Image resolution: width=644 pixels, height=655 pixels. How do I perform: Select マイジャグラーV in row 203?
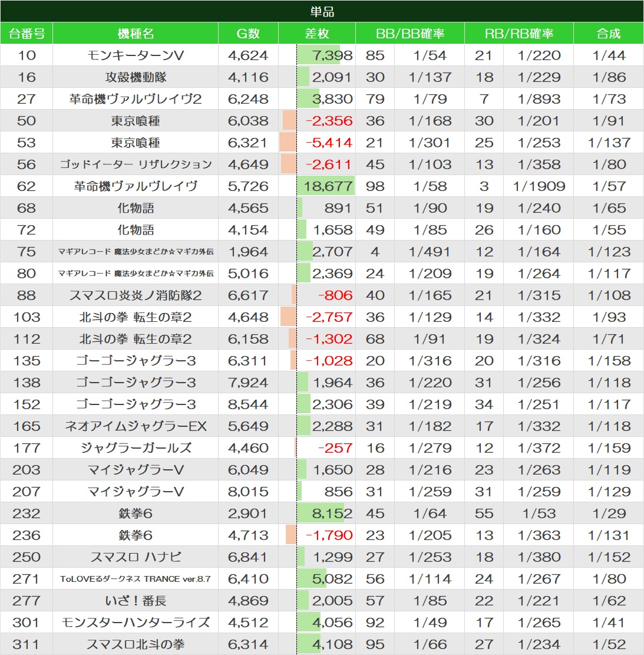click(x=136, y=469)
